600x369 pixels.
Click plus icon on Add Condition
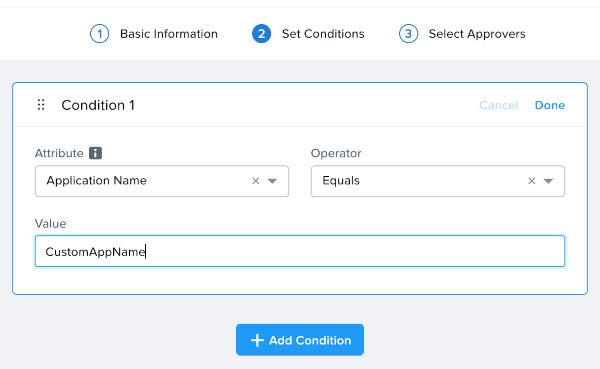point(257,340)
